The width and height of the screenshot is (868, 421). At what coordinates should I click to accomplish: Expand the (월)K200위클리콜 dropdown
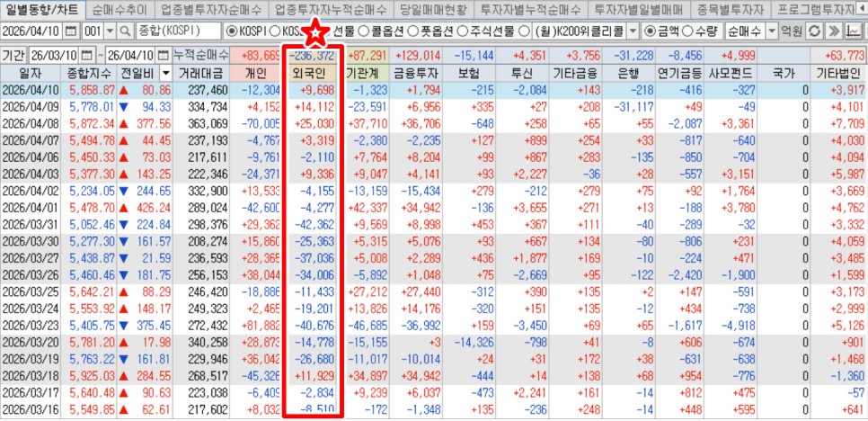[633, 31]
